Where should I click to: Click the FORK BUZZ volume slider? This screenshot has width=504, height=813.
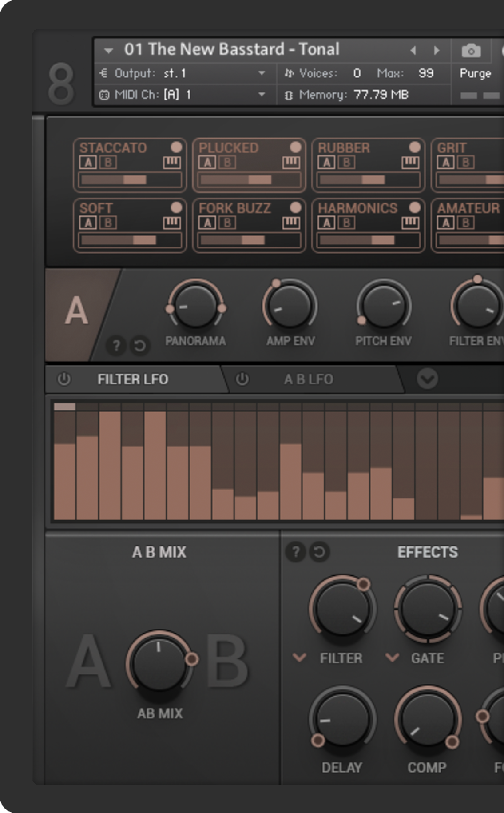point(249,240)
